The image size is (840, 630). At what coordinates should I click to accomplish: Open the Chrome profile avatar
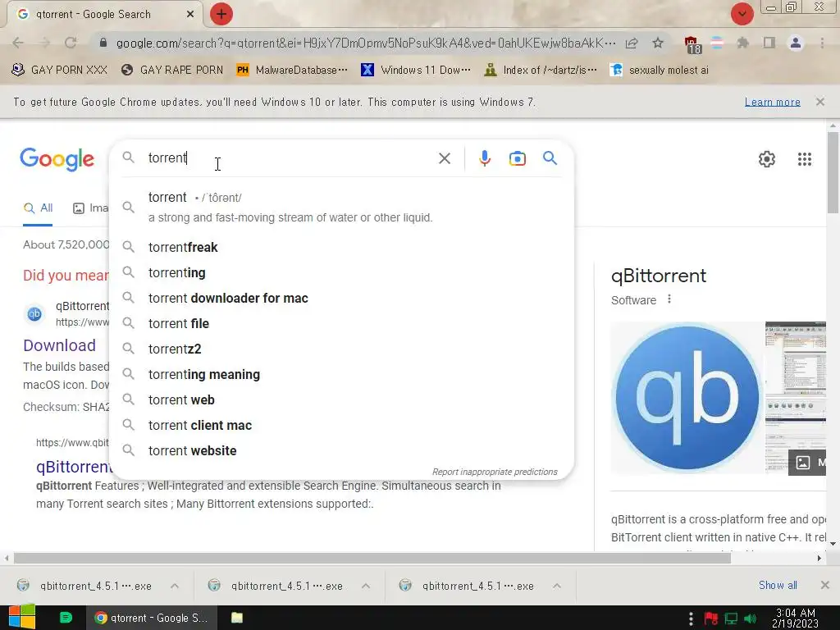tap(796, 43)
